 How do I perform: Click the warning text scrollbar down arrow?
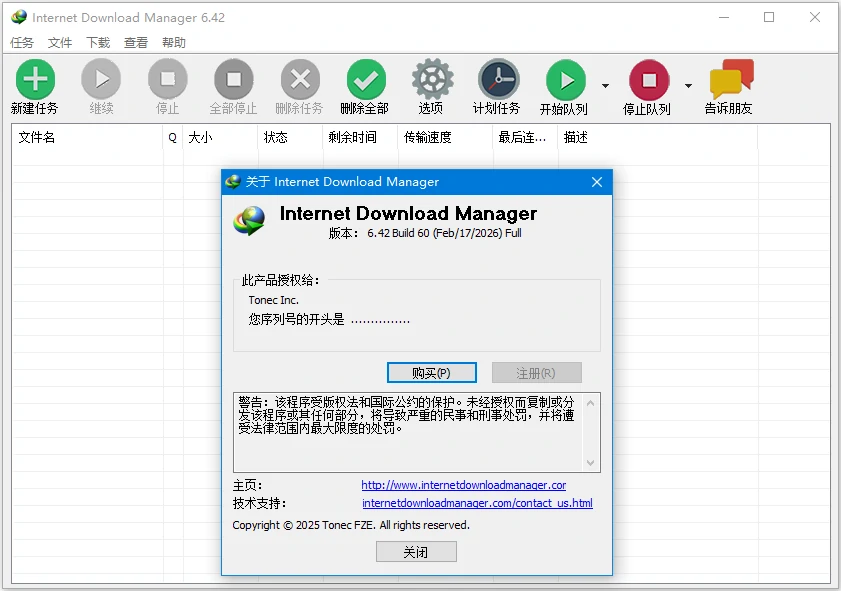(x=591, y=463)
